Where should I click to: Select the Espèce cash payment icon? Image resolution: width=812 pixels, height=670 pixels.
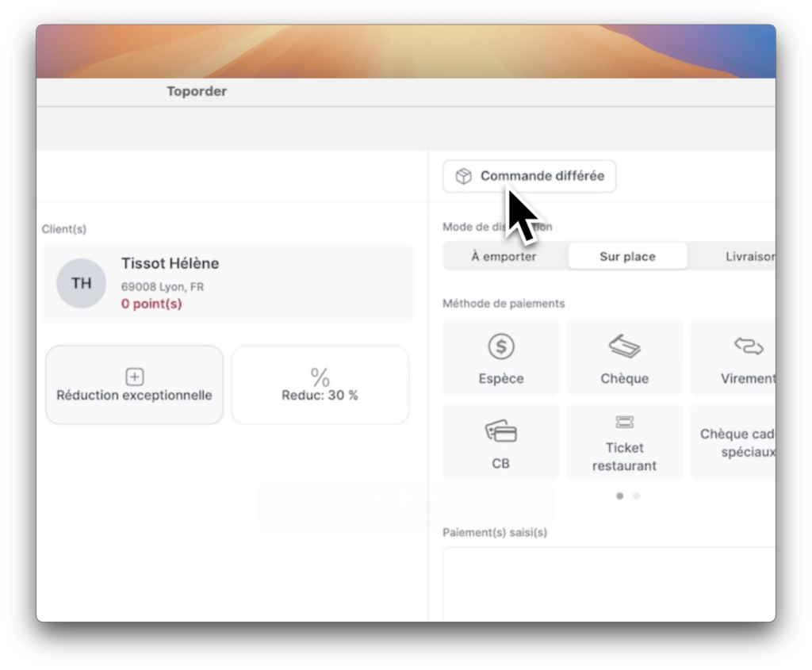(x=500, y=347)
